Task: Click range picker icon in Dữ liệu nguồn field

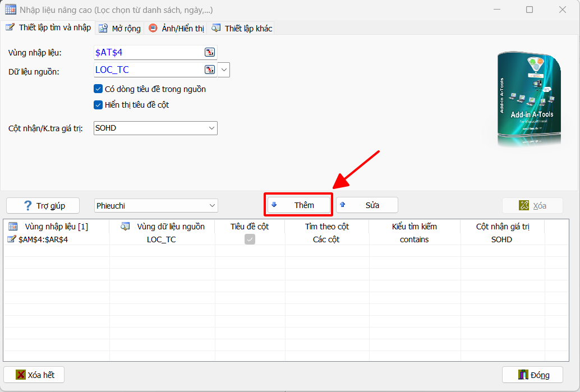Action: [x=210, y=70]
